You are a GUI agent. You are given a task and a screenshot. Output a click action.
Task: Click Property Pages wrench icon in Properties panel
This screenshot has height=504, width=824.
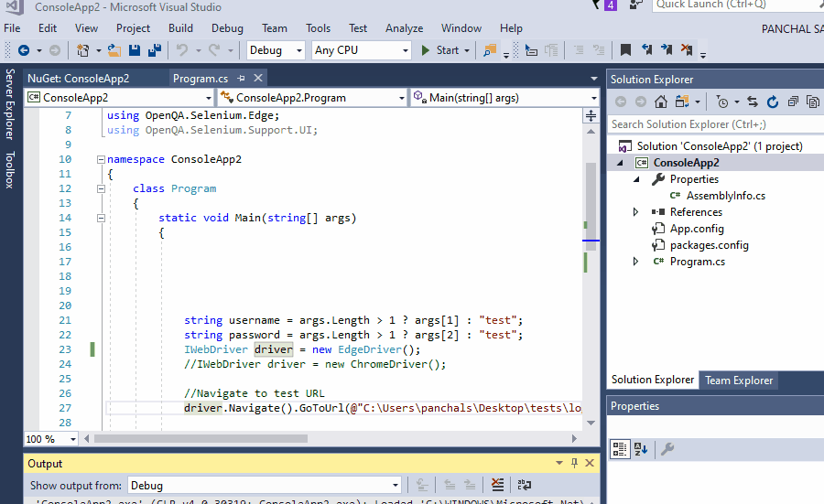click(x=667, y=449)
